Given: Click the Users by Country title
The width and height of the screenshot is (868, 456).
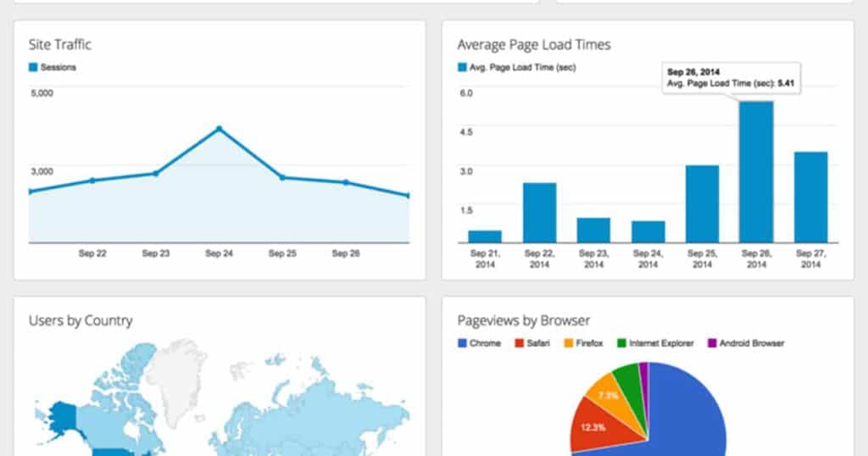Looking at the screenshot, I should pos(81,320).
